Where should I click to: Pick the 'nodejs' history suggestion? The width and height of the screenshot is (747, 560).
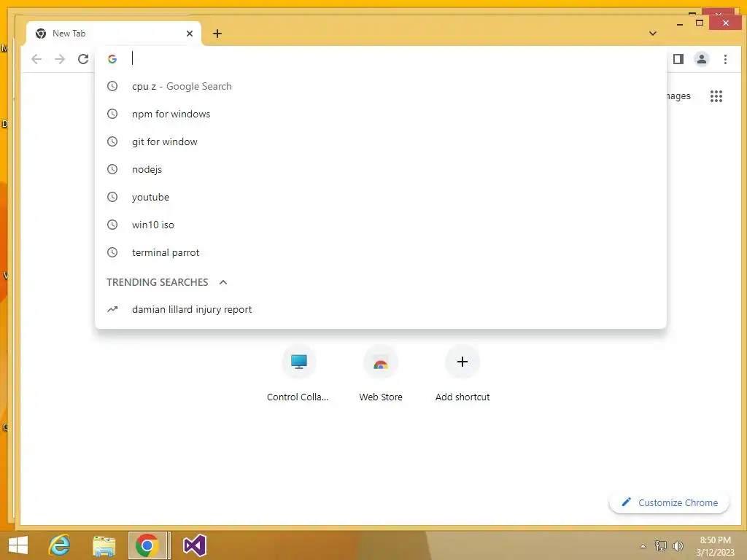point(381,169)
